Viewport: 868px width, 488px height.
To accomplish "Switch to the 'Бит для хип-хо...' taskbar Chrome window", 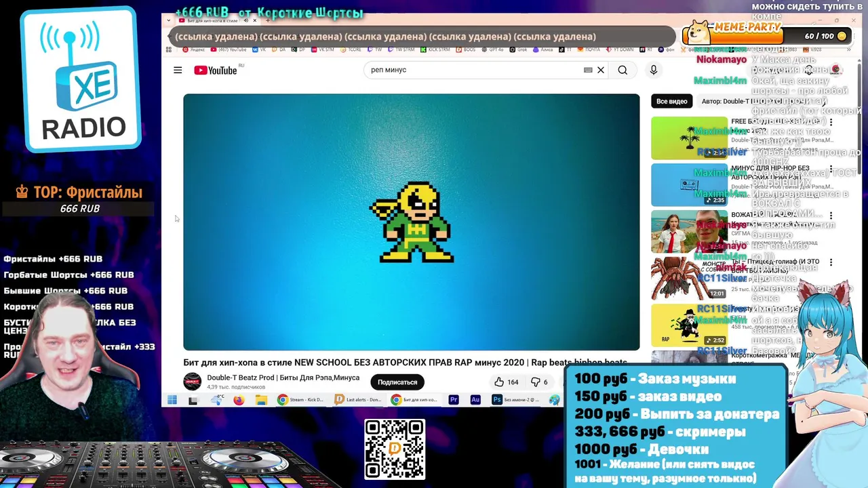I will click(416, 400).
